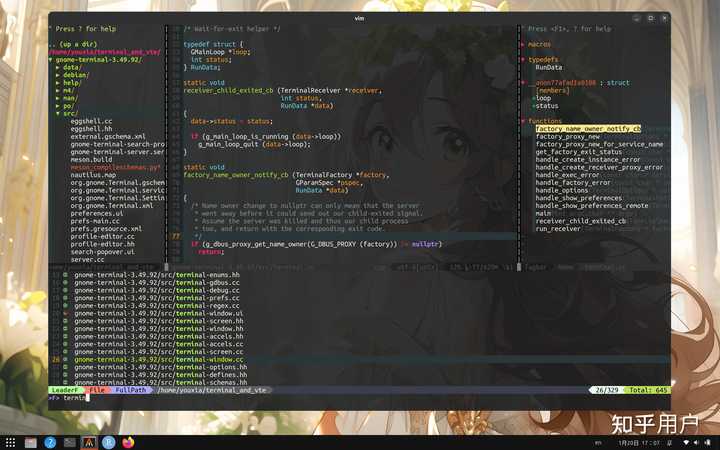The width and height of the screenshot is (720, 450).
Task: Launch Firefox from the taskbar
Action: 128,442
